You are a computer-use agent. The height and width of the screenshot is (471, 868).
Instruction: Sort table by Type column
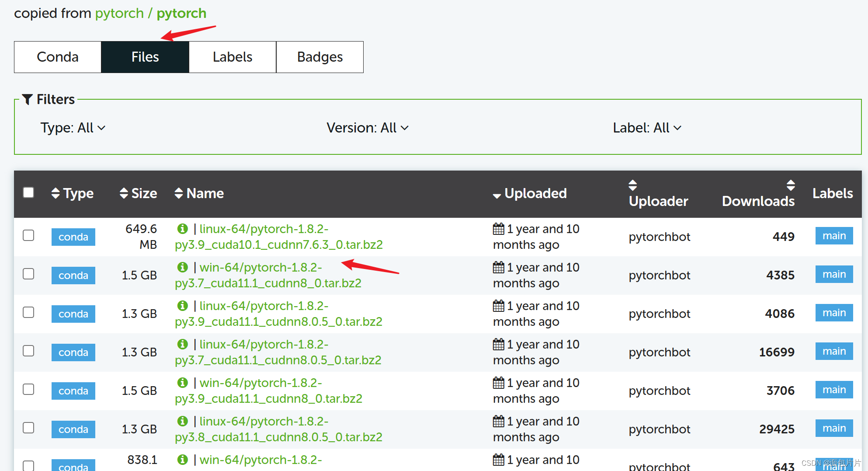73,193
